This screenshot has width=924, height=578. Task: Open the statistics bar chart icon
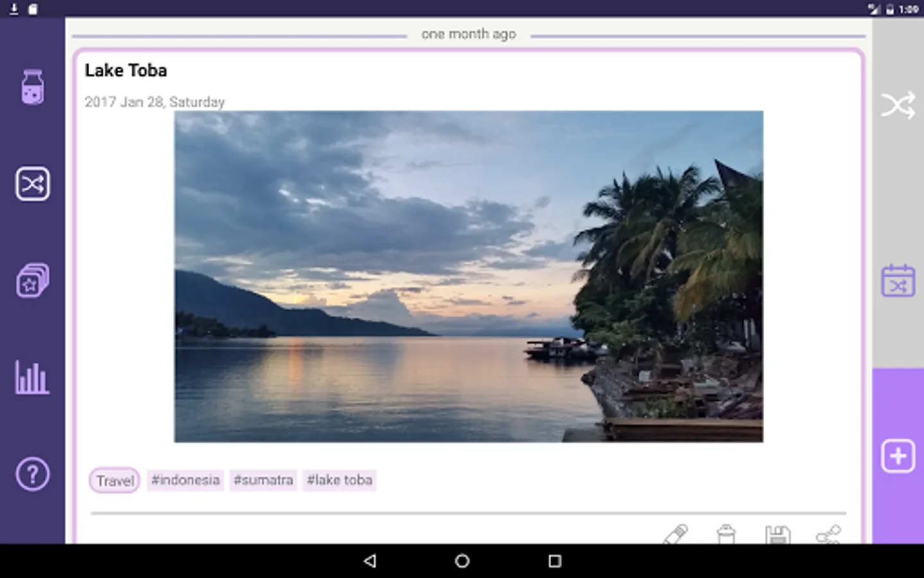(32, 377)
